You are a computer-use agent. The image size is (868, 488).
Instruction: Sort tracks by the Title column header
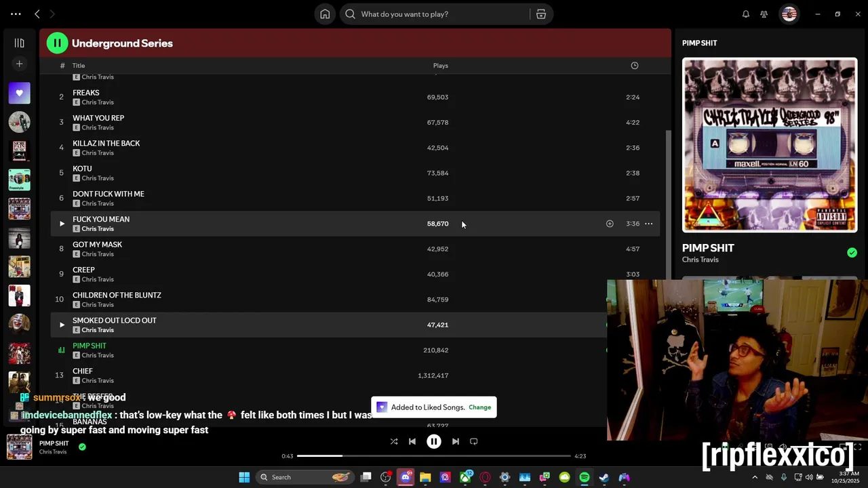79,66
